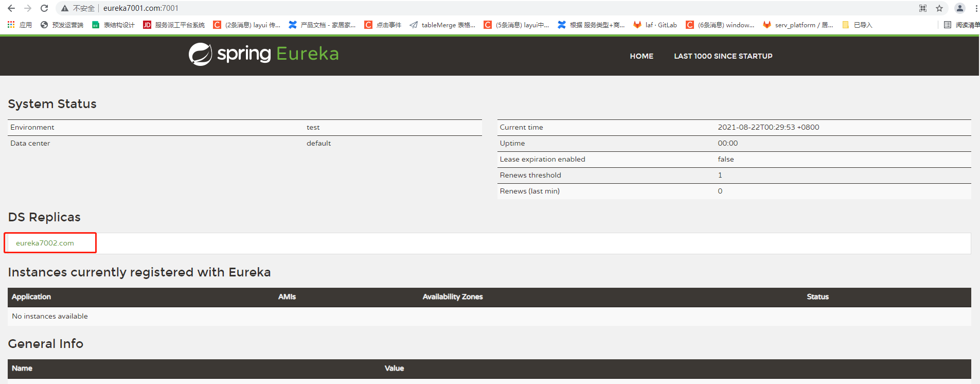The height and width of the screenshot is (384, 980).
Task: Click Lease expiration enabled value 'false'
Action: click(x=725, y=159)
